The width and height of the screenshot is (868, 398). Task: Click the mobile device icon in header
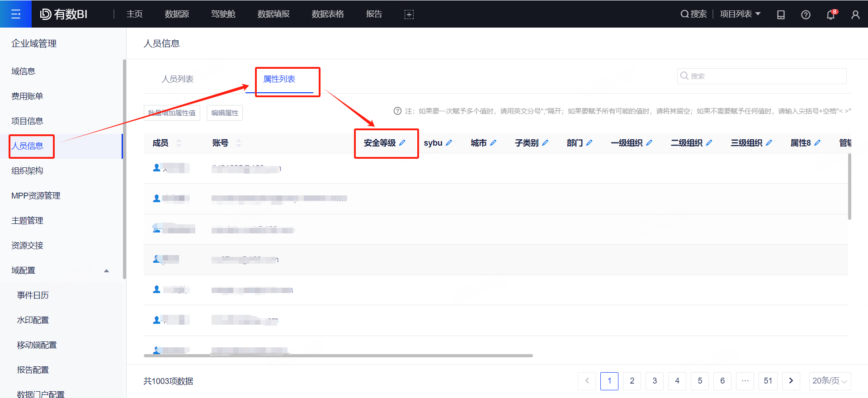click(x=781, y=14)
